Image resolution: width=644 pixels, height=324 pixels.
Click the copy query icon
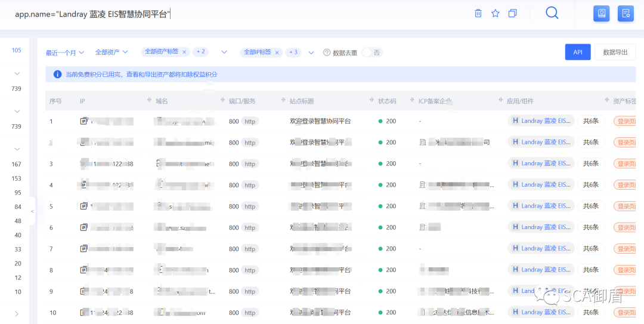click(513, 13)
